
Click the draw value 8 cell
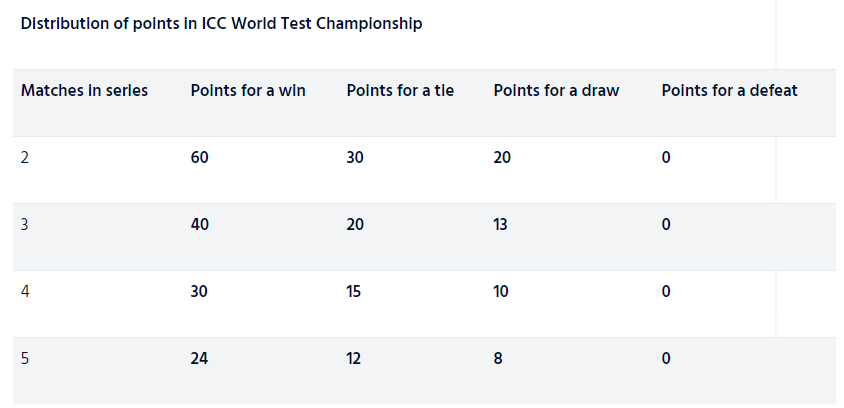coord(498,358)
